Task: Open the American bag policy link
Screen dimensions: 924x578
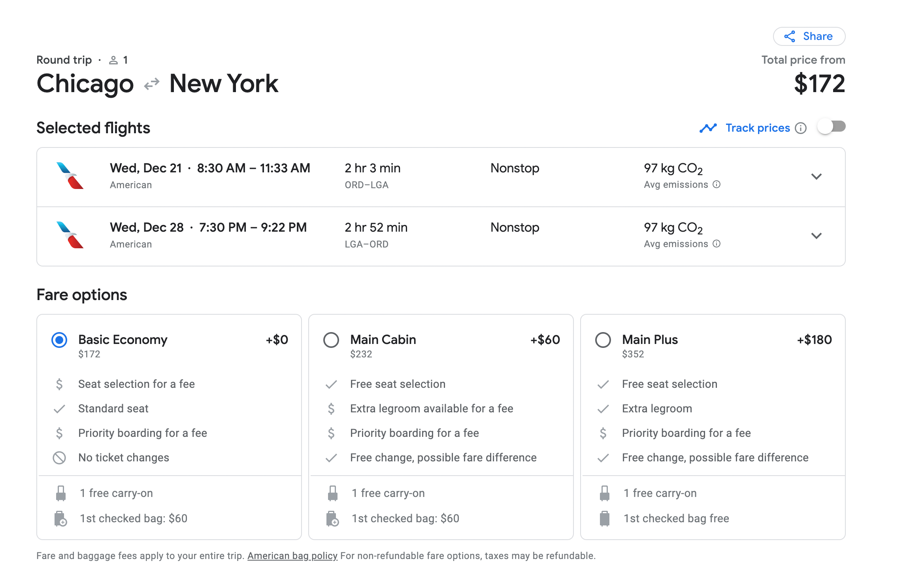Action: (x=292, y=555)
